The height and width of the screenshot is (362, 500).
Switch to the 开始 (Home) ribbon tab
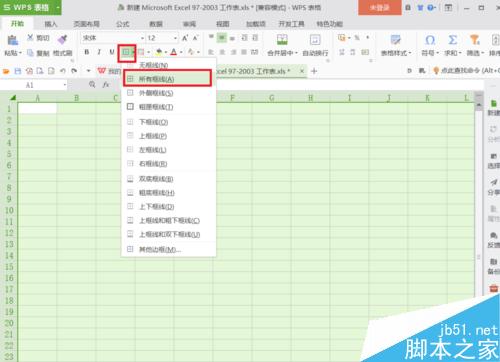coord(17,23)
